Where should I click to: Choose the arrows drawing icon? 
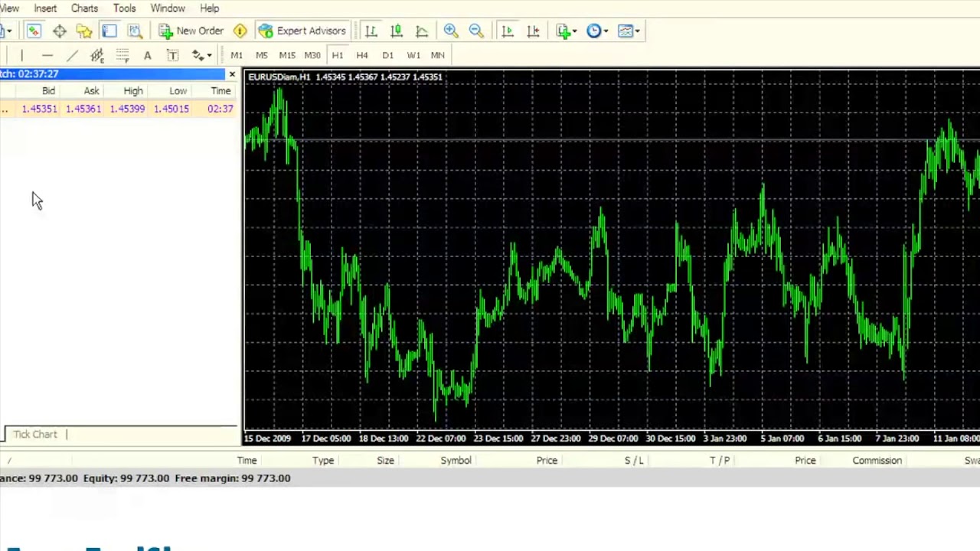[x=198, y=55]
